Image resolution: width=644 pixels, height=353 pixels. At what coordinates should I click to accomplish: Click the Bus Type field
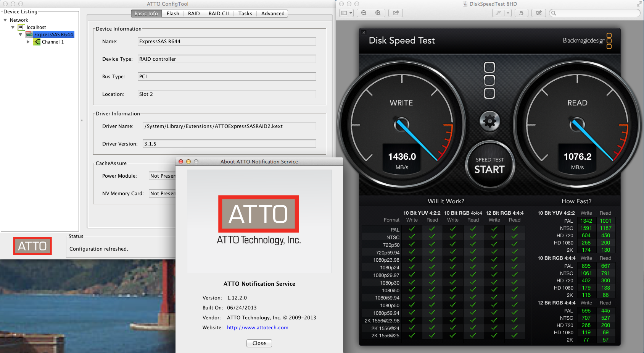pyautogui.click(x=227, y=76)
